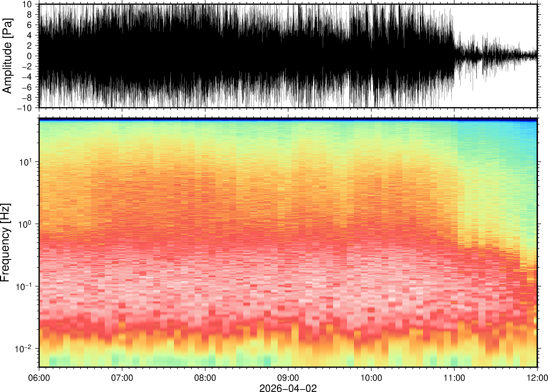Click the 12:00 time axis label
548x392 pixels.
(537, 378)
